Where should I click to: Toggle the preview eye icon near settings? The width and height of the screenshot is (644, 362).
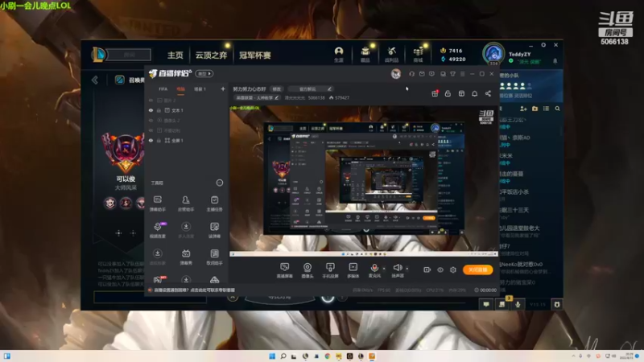pyautogui.click(x=440, y=269)
